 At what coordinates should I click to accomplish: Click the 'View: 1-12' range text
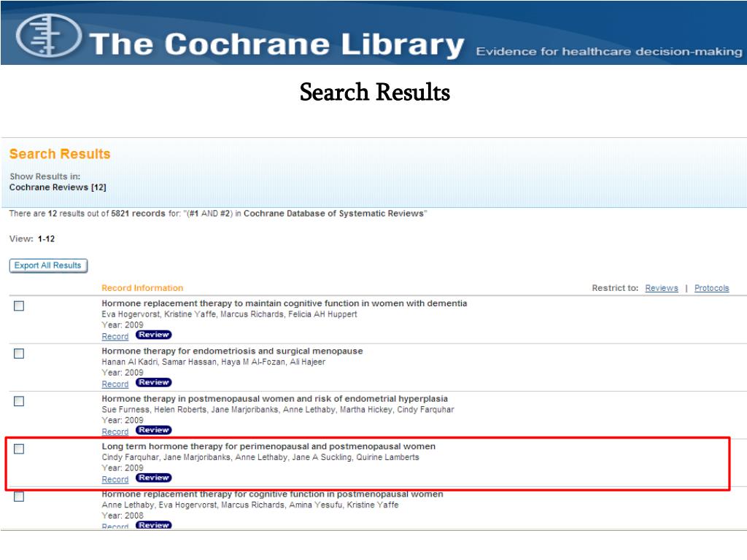32,238
